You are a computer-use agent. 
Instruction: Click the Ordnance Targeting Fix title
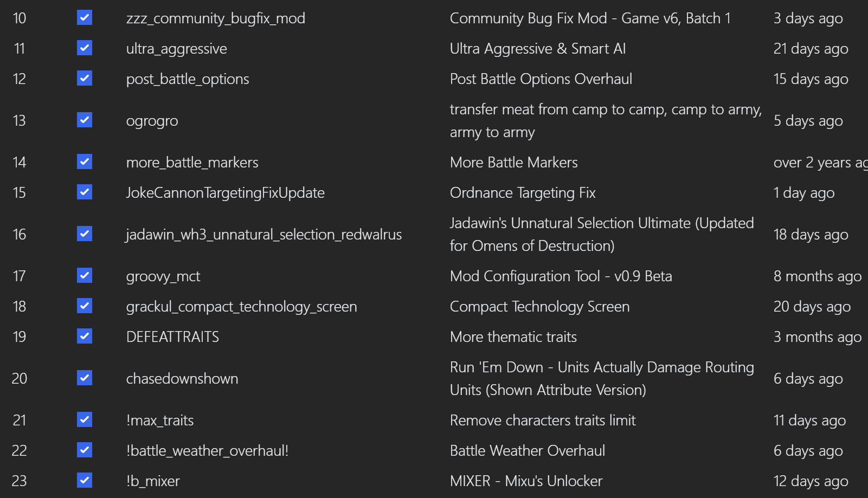[523, 193]
